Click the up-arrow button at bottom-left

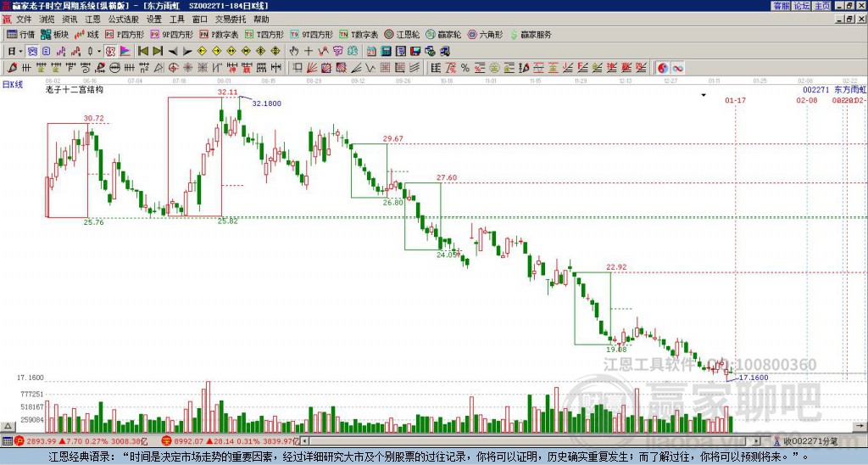[8, 426]
